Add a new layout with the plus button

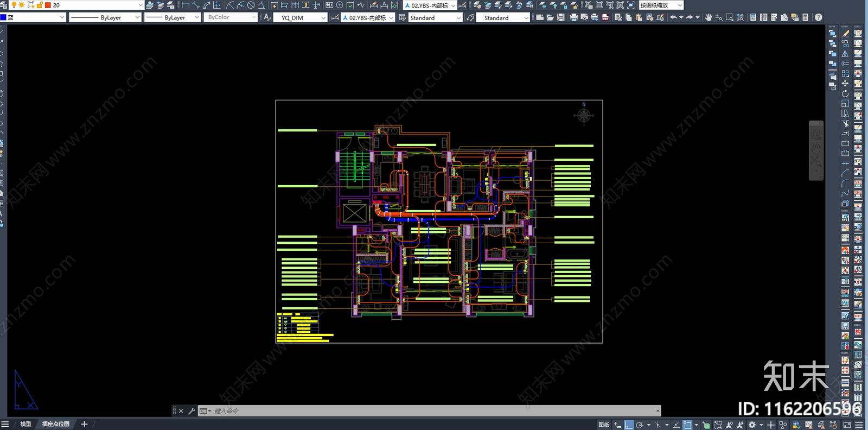pos(84,424)
